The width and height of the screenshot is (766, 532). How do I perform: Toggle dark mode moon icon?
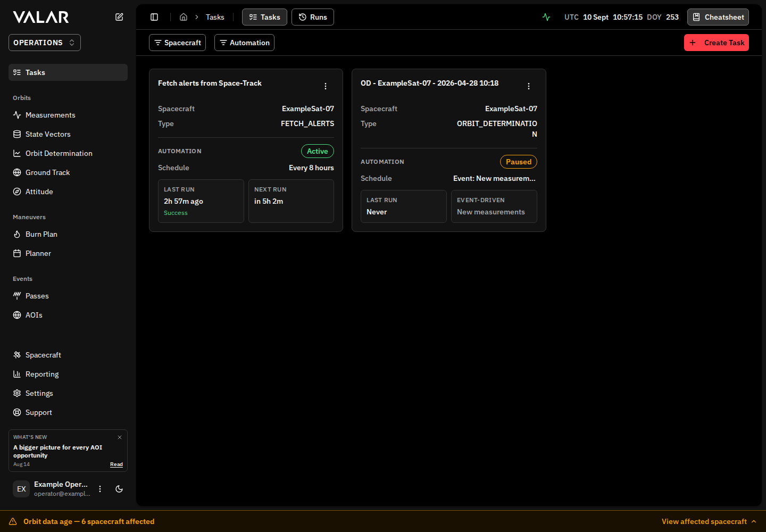tap(119, 489)
